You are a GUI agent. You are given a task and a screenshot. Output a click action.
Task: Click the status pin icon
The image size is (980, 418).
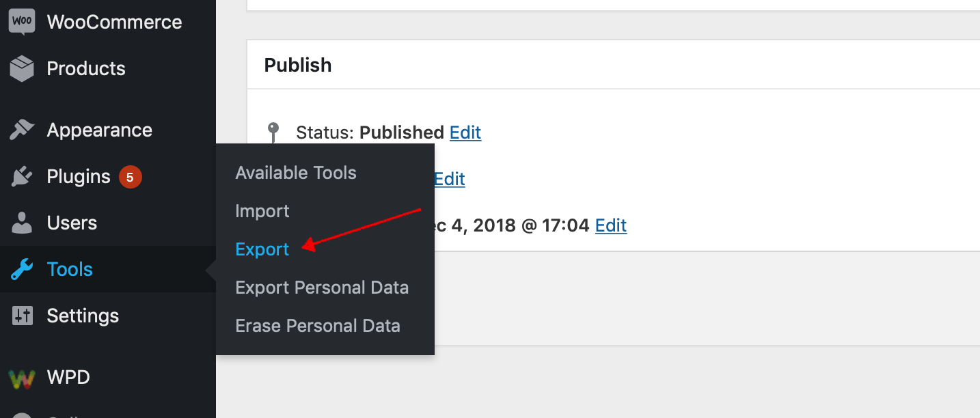coord(273,133)
